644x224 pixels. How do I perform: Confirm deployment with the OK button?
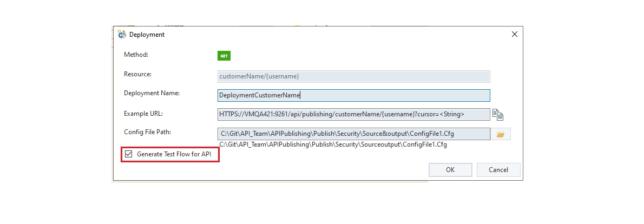pos(450,170)
